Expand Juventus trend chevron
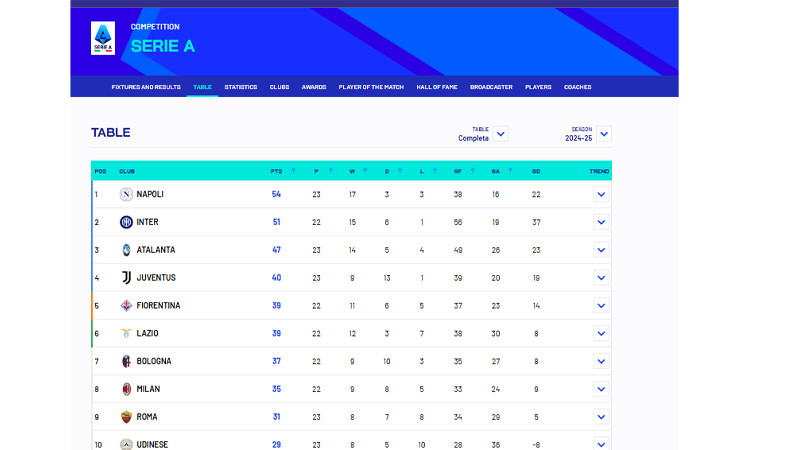The height and width of the screenshot is (450, 800). coord(601,278)
